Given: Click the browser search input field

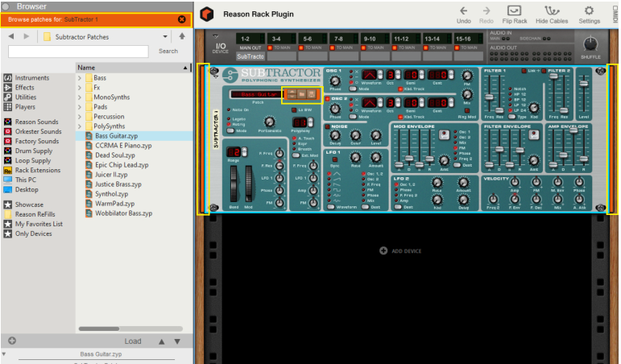Looking at the screenshot, I should [78, 52].
